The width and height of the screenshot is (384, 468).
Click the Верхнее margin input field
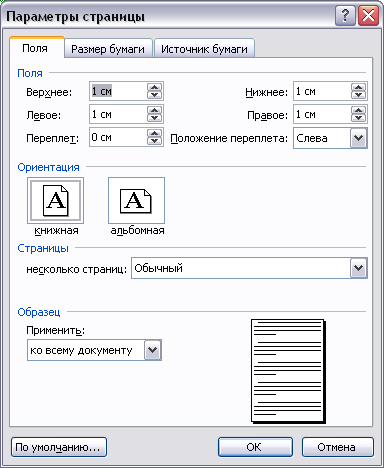click(118, 91)
